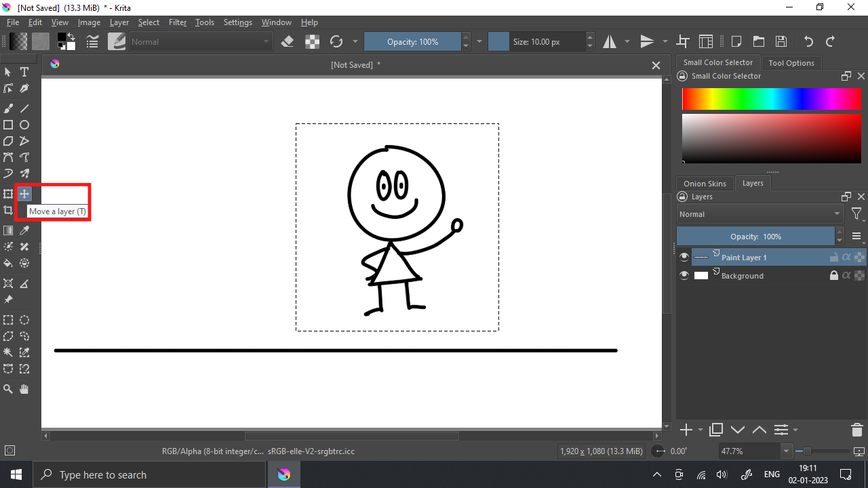Select the Rectangular Selection tool

tap(8, 320)
